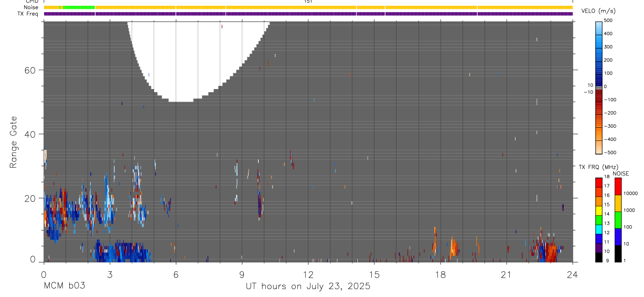Click the x-axis tick label "12"
This screenshot has height=297, width=644.
coord(308,274)
